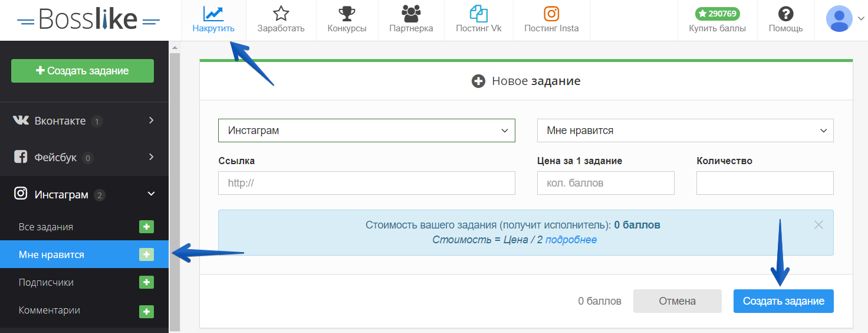The image size is (868, 333).
Task: Expand the Фейсбук section chevron
Action: pos(151,157)
